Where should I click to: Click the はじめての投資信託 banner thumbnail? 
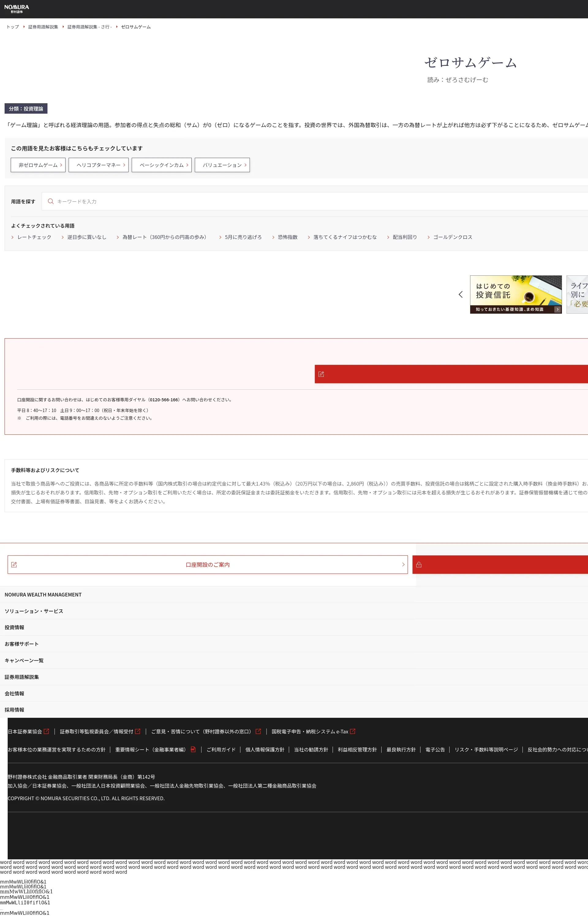click(515, 294)
